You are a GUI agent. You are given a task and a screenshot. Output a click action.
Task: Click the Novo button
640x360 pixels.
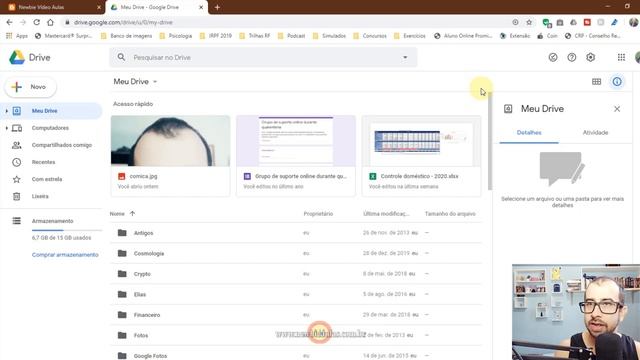tap(31, 87)
